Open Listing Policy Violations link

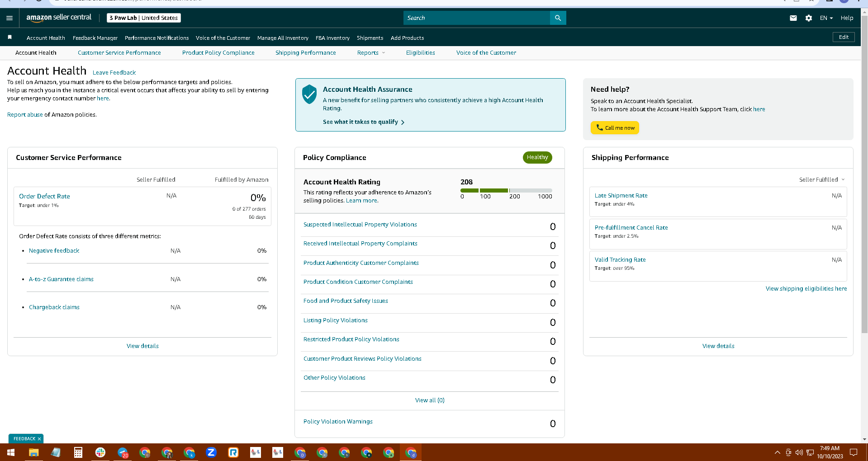tap(335, 320)
